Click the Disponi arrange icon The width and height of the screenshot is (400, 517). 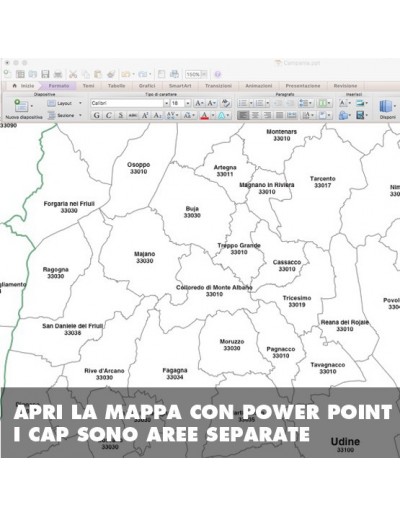click(x=385, y=107)
